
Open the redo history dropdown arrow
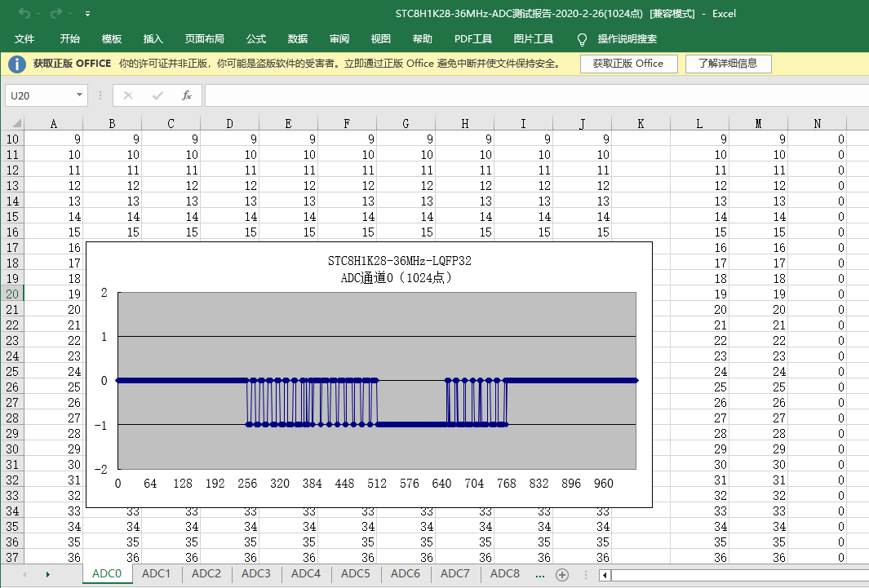70,13
